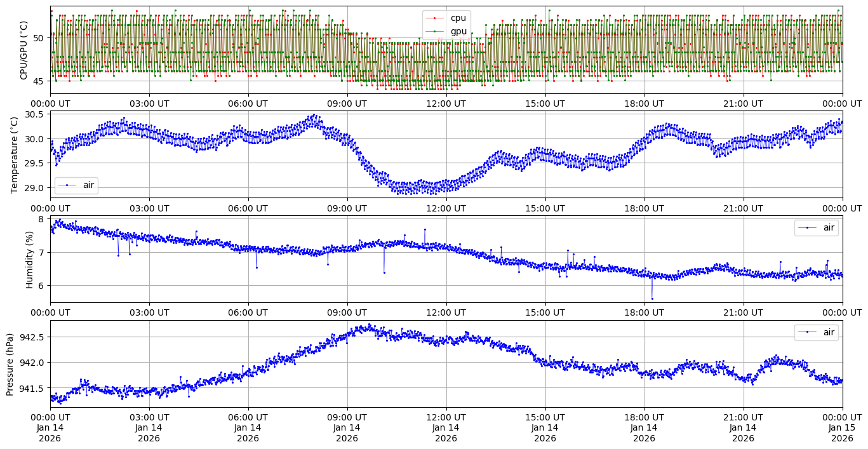Click the Pressure (hPa) axis label

[x=10, y=363]
